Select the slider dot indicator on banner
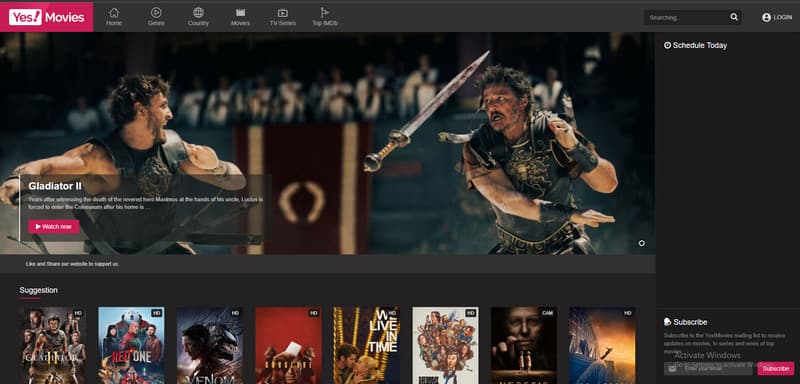 pyautogui.click(x=641, y=243)
